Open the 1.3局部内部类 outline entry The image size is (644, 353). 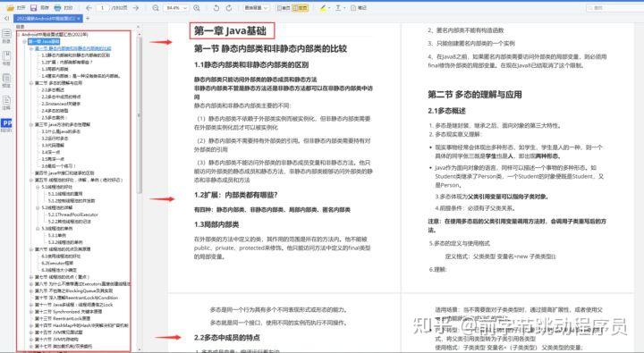coord(55,69)
